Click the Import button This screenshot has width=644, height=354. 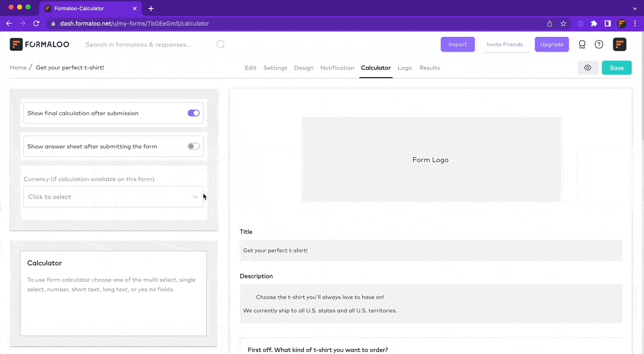(x=458, y=44)
